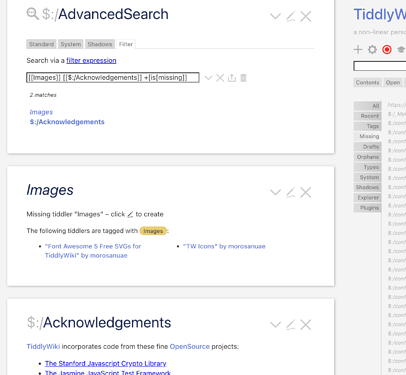
Task: Export filter results with share icon
Action: [232, 78]
